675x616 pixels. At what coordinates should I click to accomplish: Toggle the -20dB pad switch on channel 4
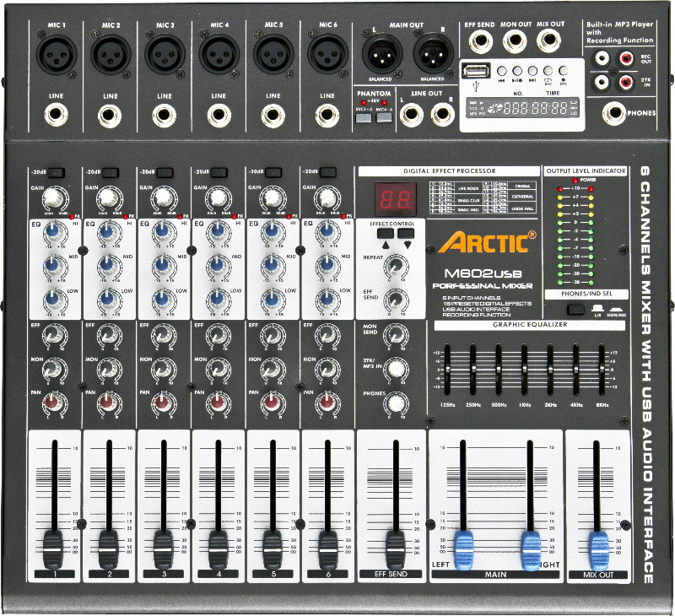click(219, 173)
